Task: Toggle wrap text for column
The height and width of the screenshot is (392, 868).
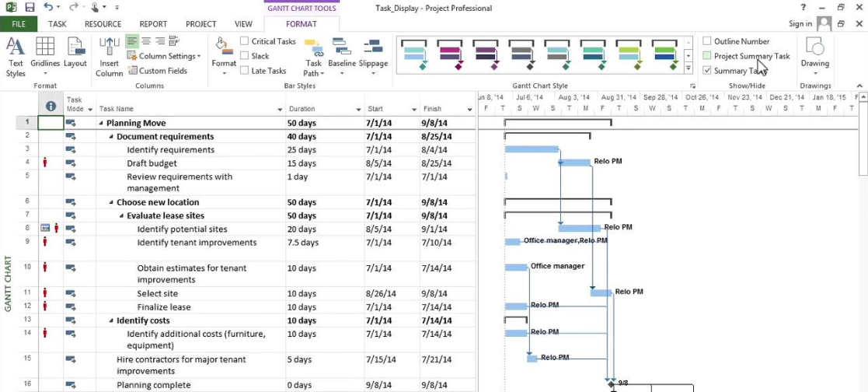Action: coord(174,41)
